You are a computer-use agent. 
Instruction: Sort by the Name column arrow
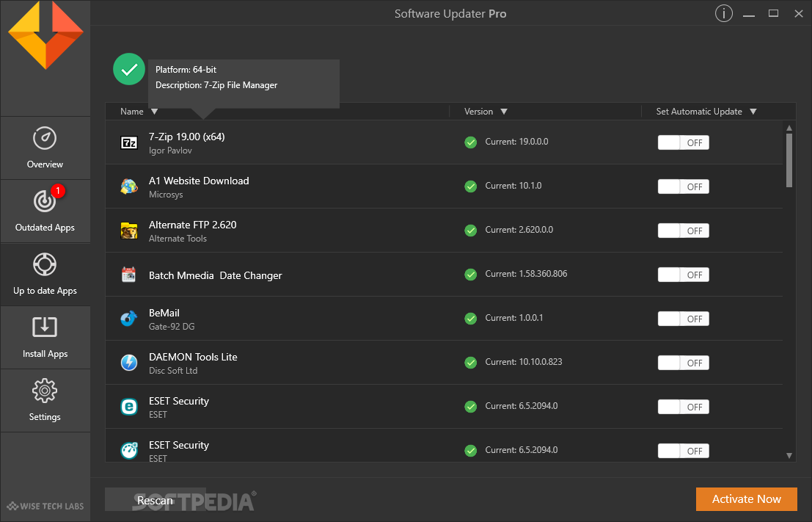coord(154,112)
